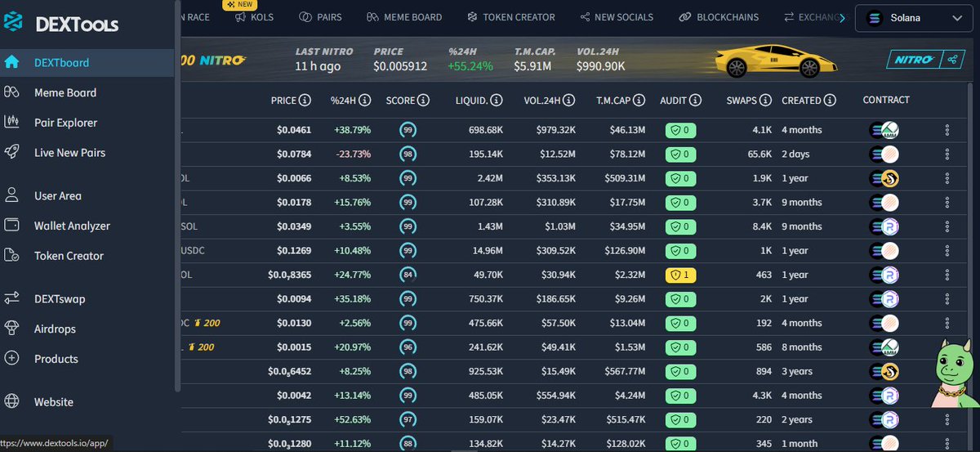This screenshot has width=980, height=452.
Task: Click the contract icon in the $0.0015 row
Action: 884,347
